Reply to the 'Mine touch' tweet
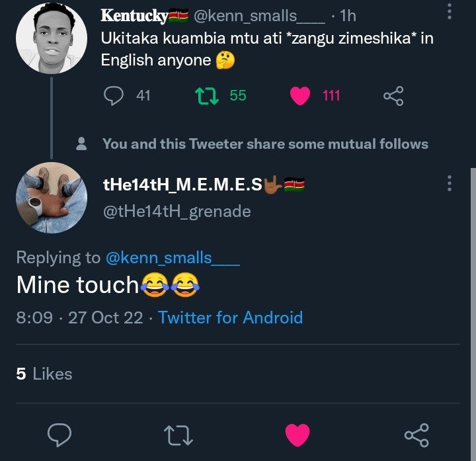This screenshot has width=476, height=461. coord(59,435)
